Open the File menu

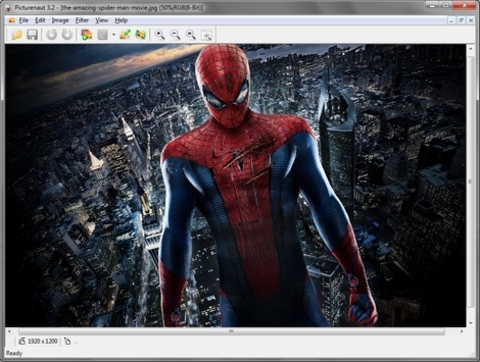(x=23, y=20)
